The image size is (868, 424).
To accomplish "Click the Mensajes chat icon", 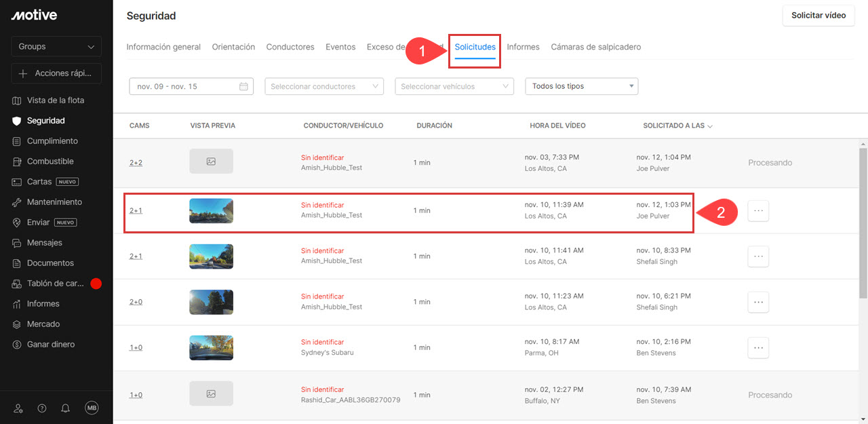I will (17, 243).
